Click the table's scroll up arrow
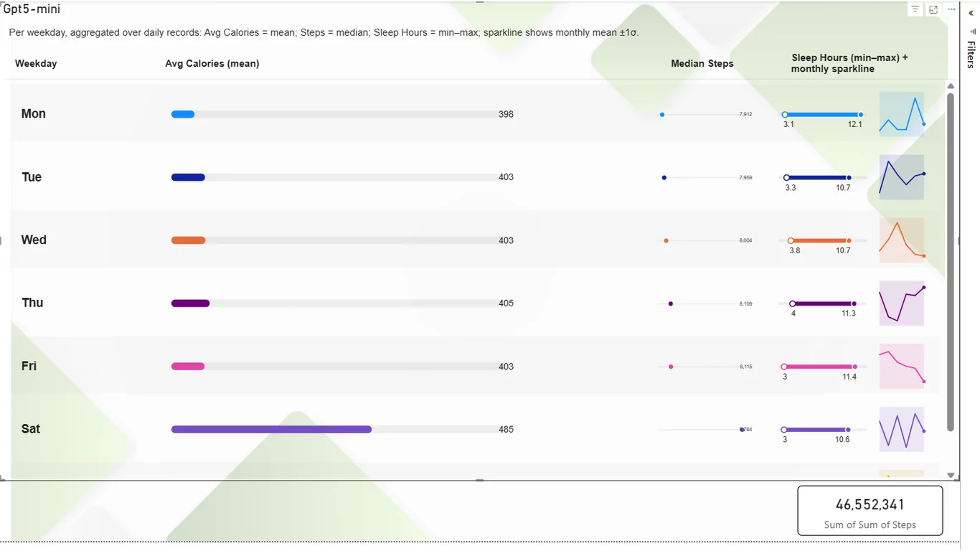Screen dimensions: 980x551 (951, 86)
